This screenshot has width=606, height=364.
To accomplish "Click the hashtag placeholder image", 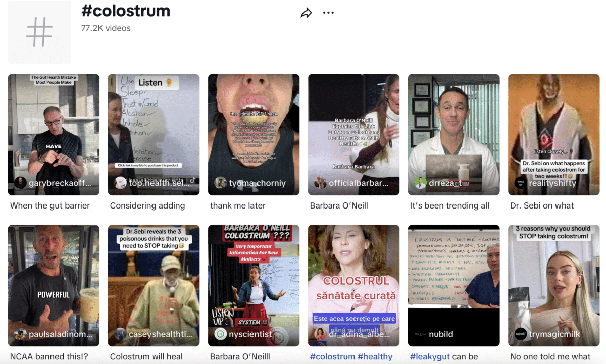I will click(x=39, y=32).
